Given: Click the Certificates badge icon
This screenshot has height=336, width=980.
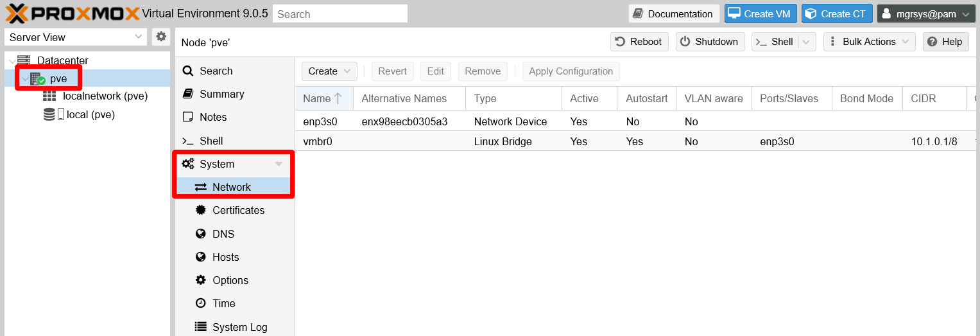Looking at the screenshot, I should [201, 210].
